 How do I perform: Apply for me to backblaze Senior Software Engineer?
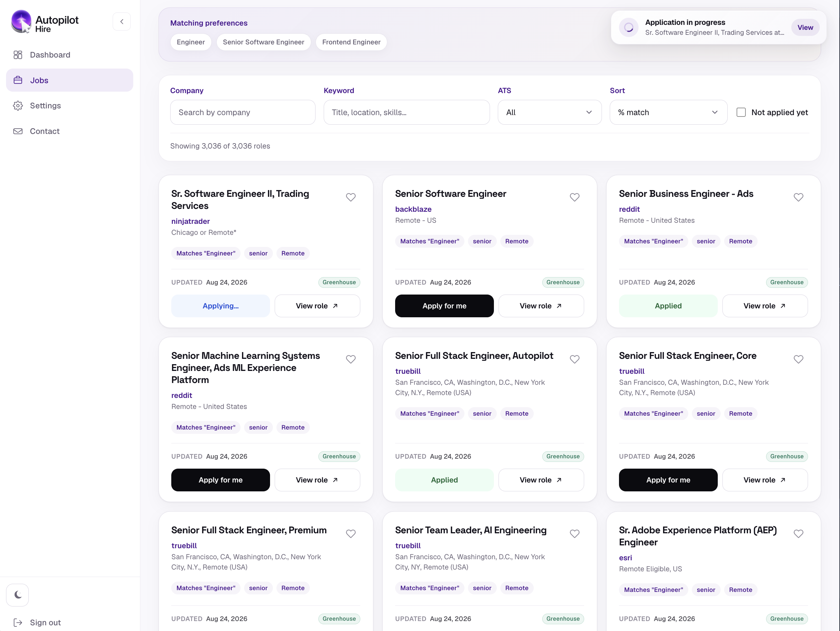tap(444, 306)
